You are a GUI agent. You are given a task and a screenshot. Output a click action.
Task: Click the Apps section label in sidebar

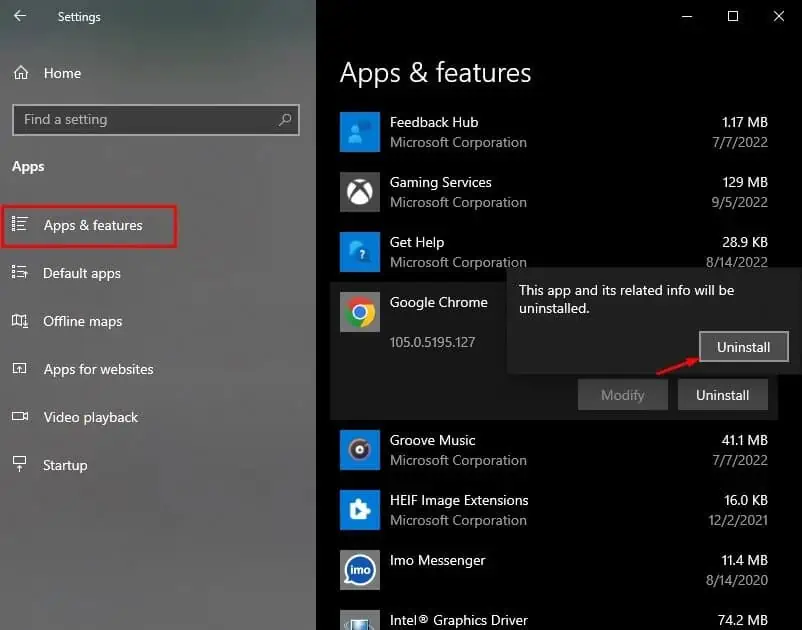(x=28, y=167)
